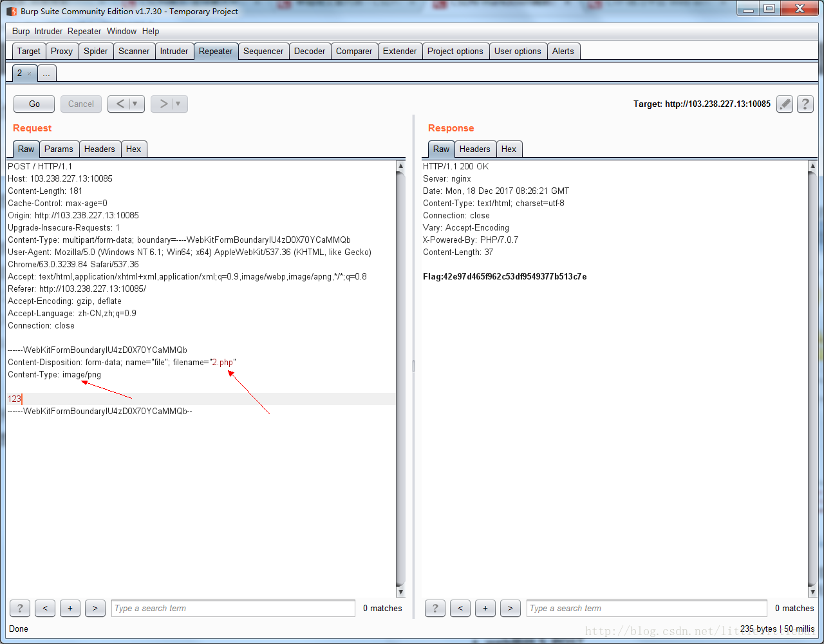Close repeater tab 2 with x
This screenshot has width=824, height=644.
click(29, 73)
